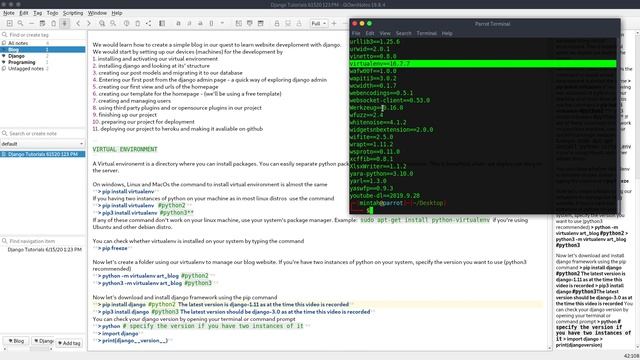Open the Window menu
The image size is (640, 360).
(x=97, y=13)
